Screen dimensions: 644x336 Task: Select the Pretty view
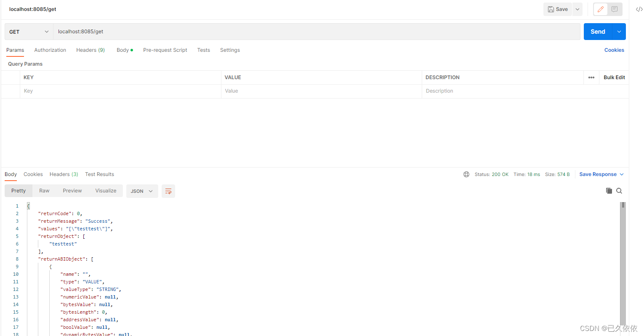[x=19, y=191]
